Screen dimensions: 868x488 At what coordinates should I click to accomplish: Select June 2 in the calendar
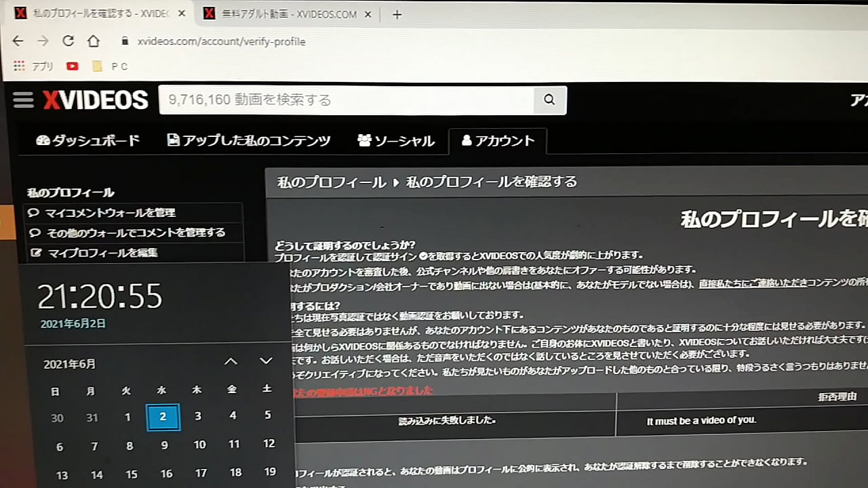(x=163, y=417)
